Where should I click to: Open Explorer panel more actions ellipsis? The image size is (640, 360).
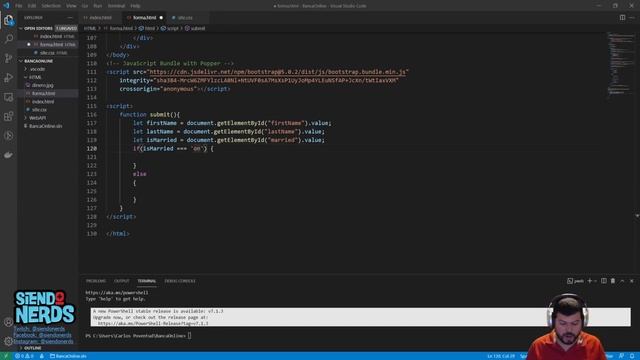(70, 18)
